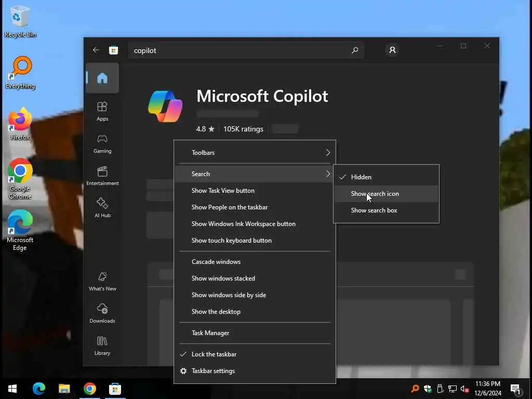Open What's New in Store sidebar
This screenshot has width=532, height=399.
102,281
